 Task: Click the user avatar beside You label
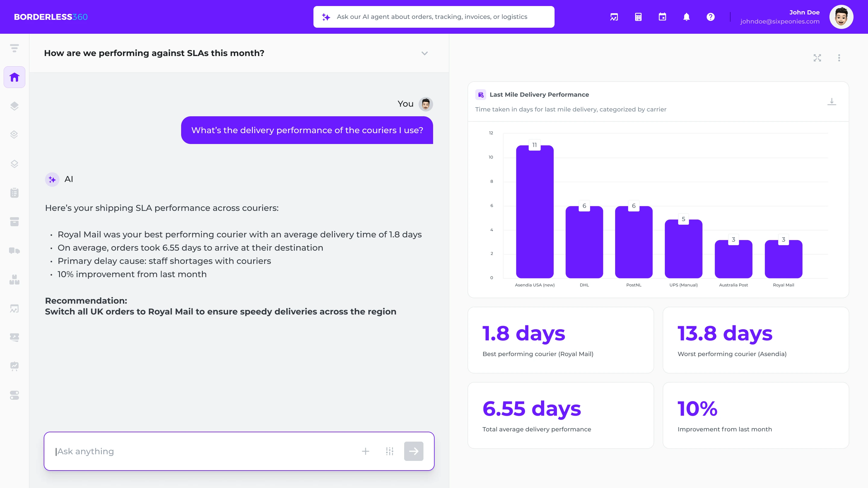click(426, 104)
